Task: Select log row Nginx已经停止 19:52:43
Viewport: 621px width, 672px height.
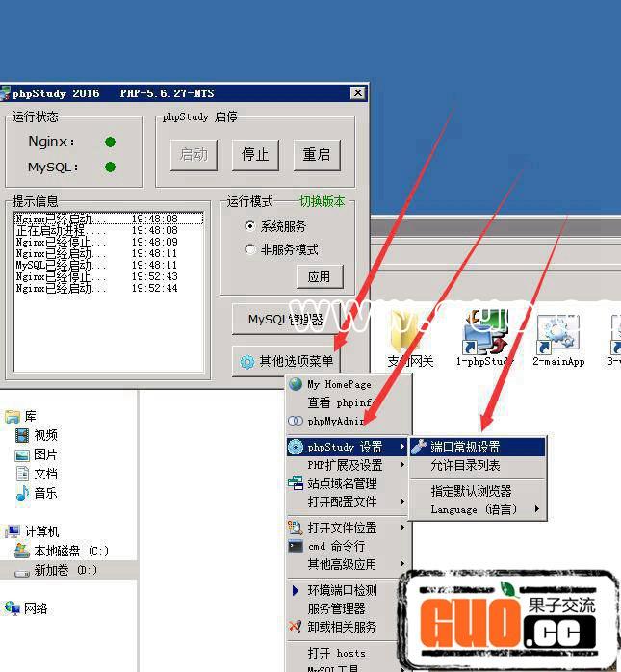Action: coord(108,276)
